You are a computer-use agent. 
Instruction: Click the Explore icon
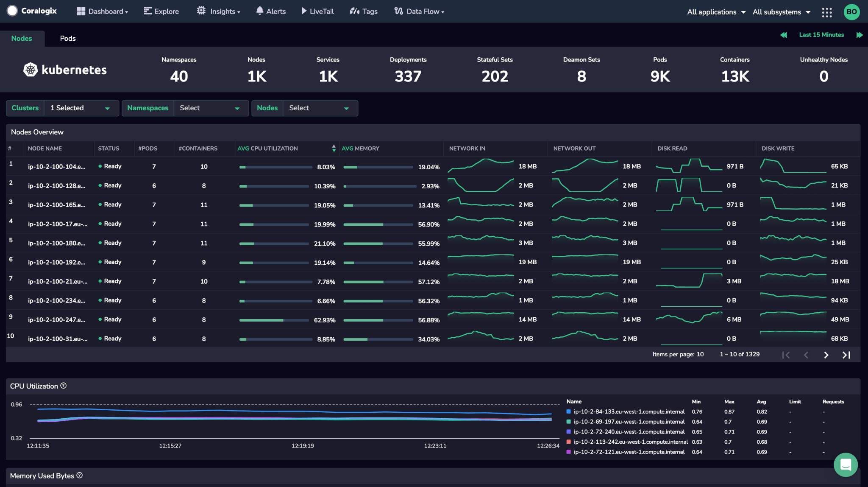(147, 11)
